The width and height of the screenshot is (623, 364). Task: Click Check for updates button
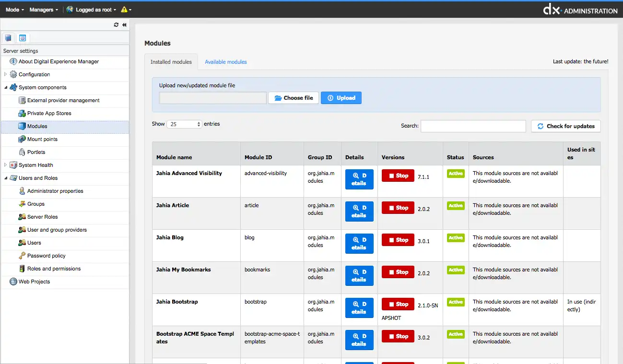566,126
